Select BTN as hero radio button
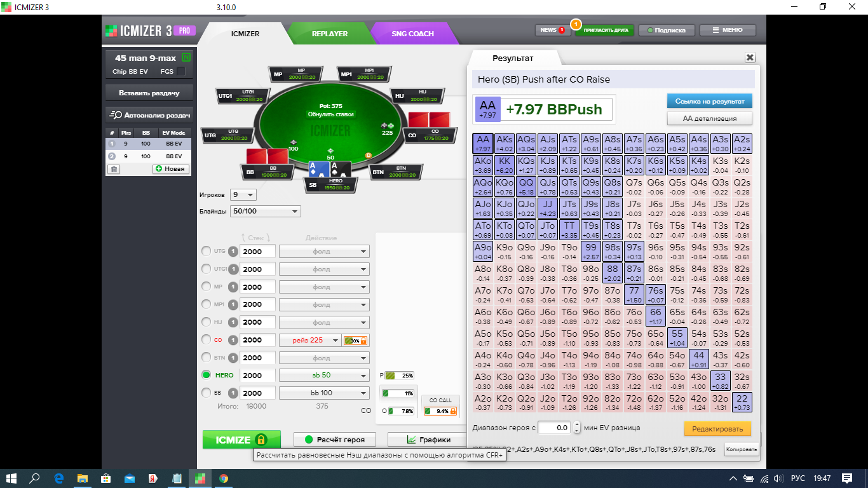This screenshot has height=488, width=868. pyautogui.click(x=206, y=357)
